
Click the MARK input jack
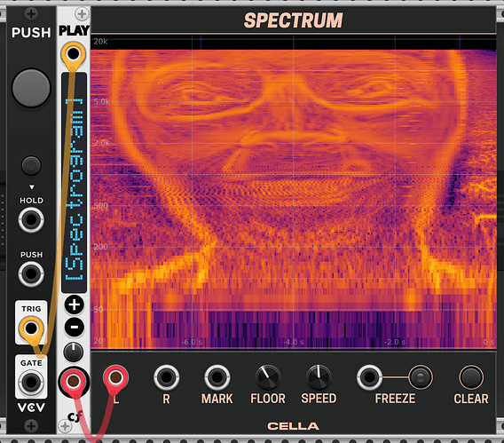click(217, 377)
